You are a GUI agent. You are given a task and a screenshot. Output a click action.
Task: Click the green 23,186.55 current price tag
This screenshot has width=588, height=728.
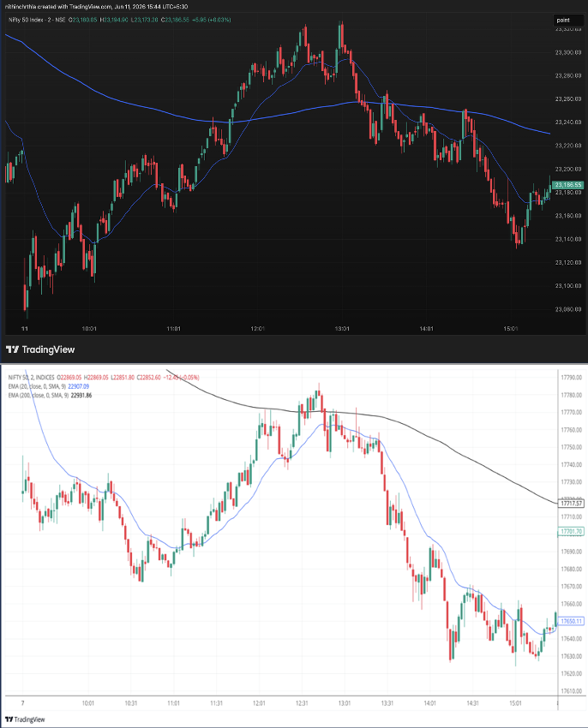tap(568, 185)
